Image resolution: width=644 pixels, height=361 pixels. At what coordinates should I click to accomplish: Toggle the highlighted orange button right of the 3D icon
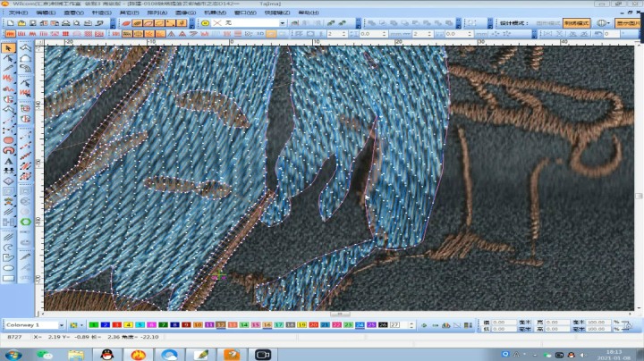(x=271, y=34)
